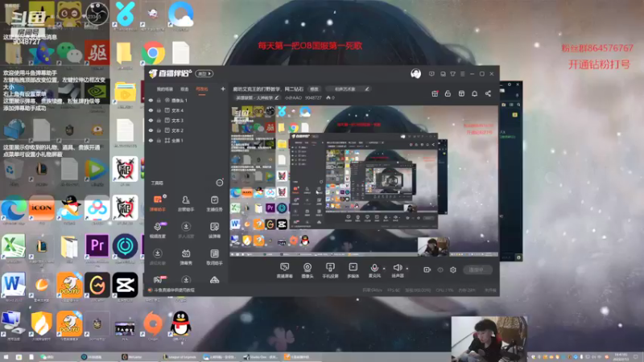
Task: Open the Windows Start button
Action: coord(6,357)
